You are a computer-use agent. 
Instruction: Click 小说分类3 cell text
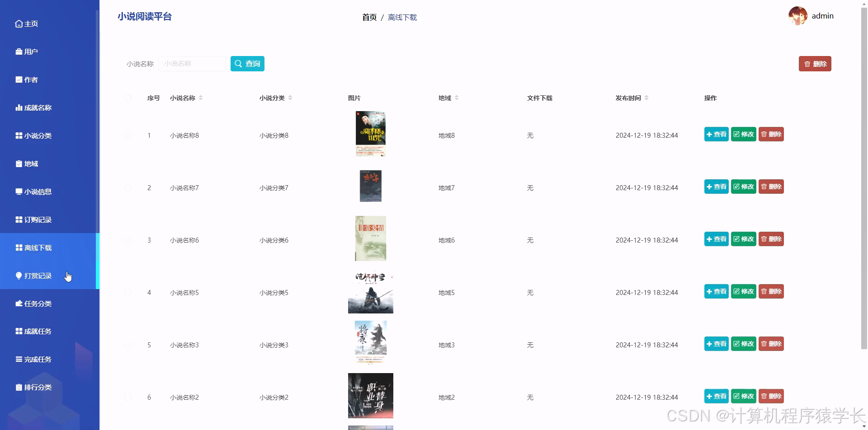coord(274,345)
